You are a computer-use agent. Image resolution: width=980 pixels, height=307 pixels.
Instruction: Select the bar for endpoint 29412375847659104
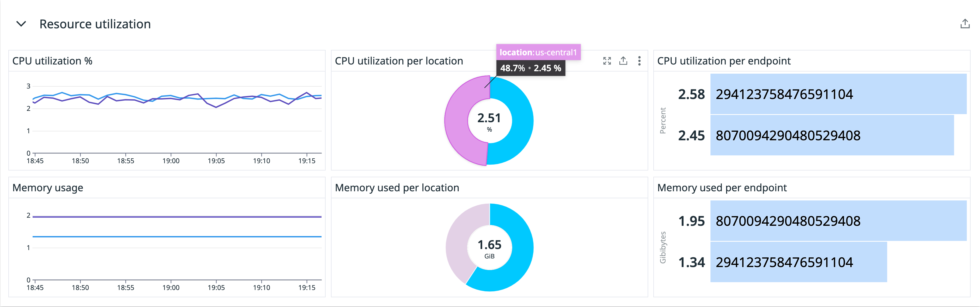837,94
